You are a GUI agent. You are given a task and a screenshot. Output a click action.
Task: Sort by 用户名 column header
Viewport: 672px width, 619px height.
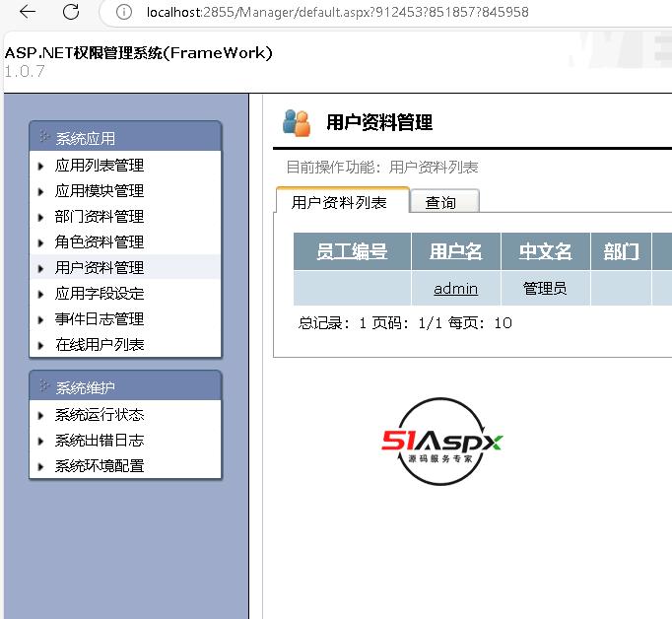click(x=455, y=251)
